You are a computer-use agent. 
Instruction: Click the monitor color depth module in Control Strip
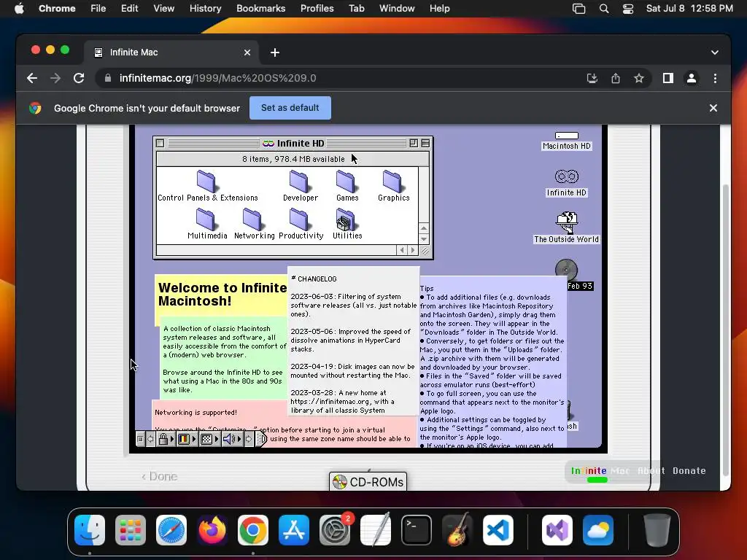187,438
